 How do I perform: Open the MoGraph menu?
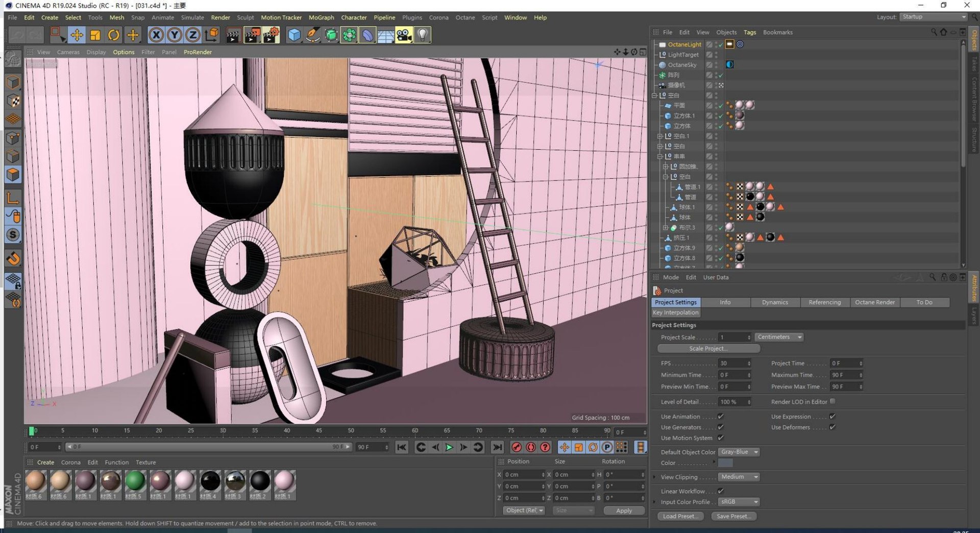click(x=321, y=17)
